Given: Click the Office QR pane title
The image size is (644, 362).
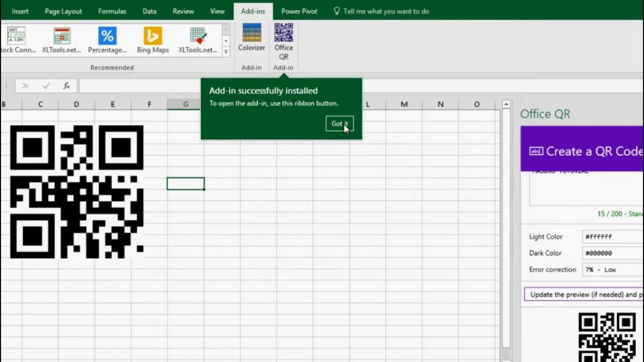Looking at the screenshot, I should (545, 114).
